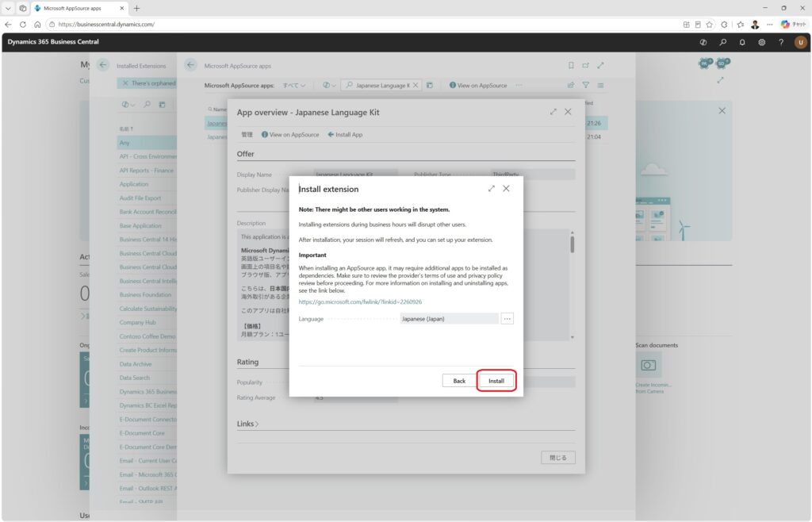
Task: Open the layout options list icon
Action: coord(601,86)
